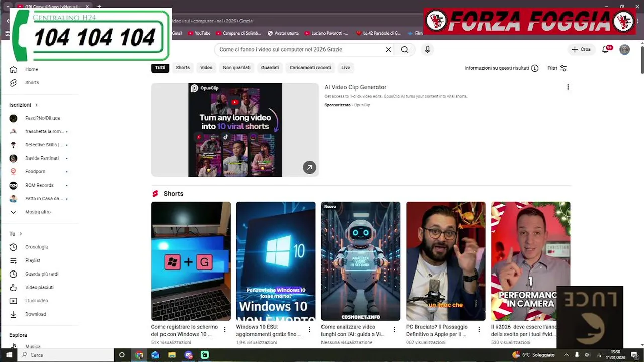This screenshot has height=362, width=644.
Task: Open the Luciano Pavarotti bookmark
Action: click(x=325, y=33)
